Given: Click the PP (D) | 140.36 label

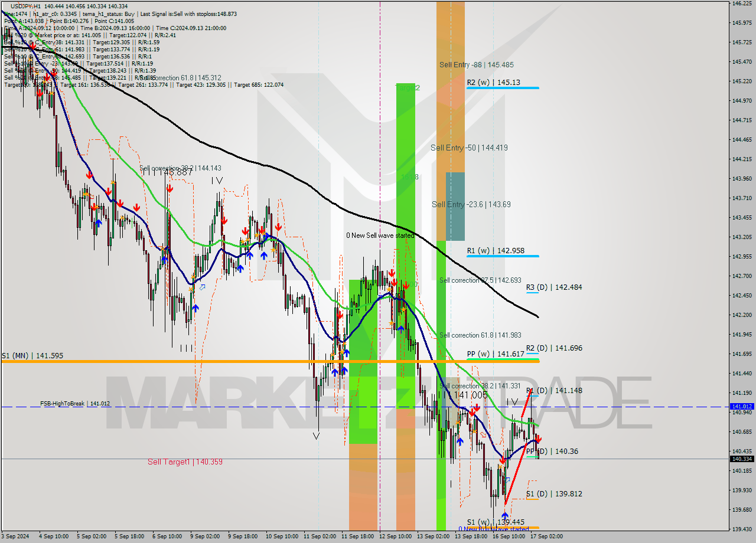Looking at the screenshot, I should click(x=552, y=452).
